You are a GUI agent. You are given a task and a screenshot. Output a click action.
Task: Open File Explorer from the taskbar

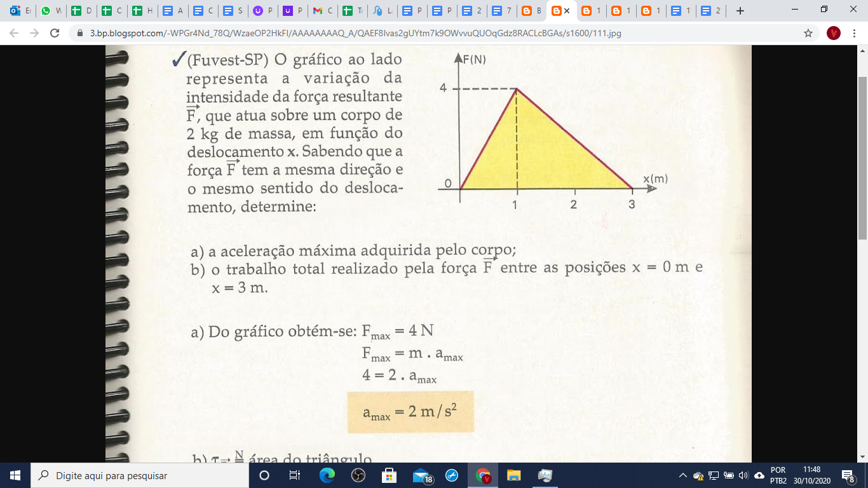tap(514, 475)
